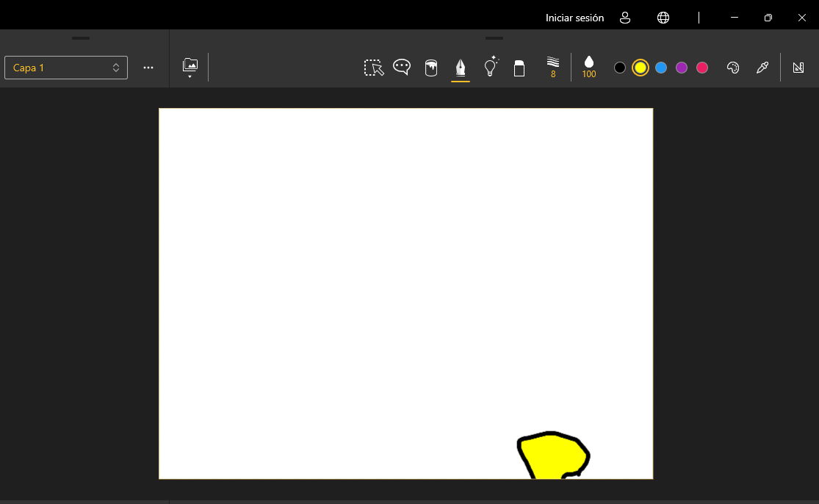Restore down the application window
819x504 pixels.
coord(768,18)
